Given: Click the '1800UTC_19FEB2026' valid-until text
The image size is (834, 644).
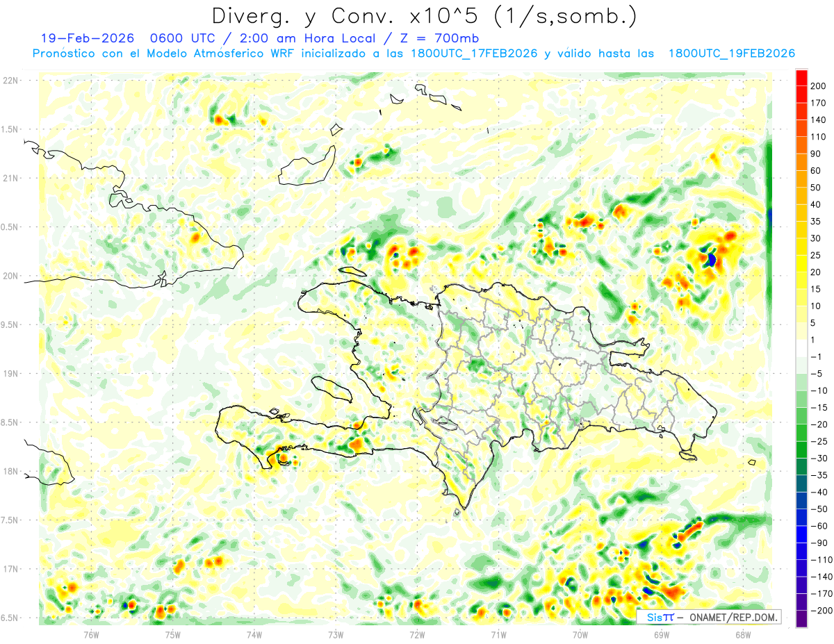Looking at the screenshot, I should (731, 54).
